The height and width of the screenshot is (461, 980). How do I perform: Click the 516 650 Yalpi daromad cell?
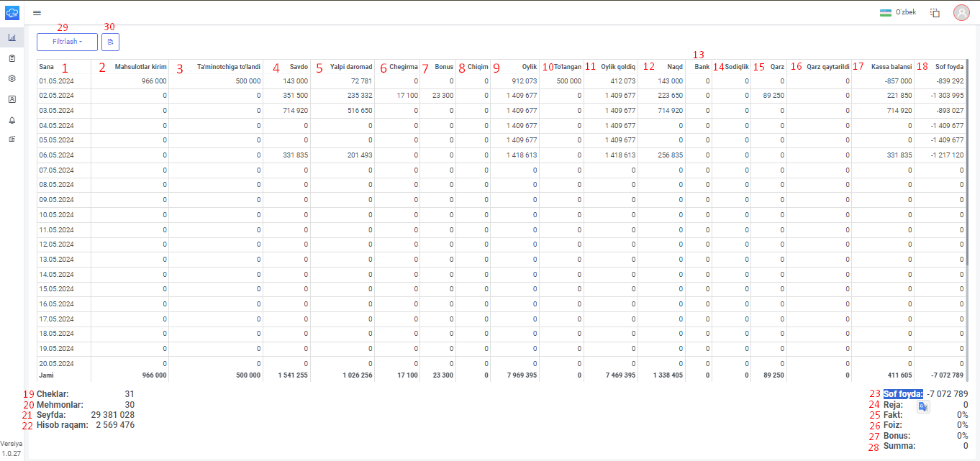[360, 111]
